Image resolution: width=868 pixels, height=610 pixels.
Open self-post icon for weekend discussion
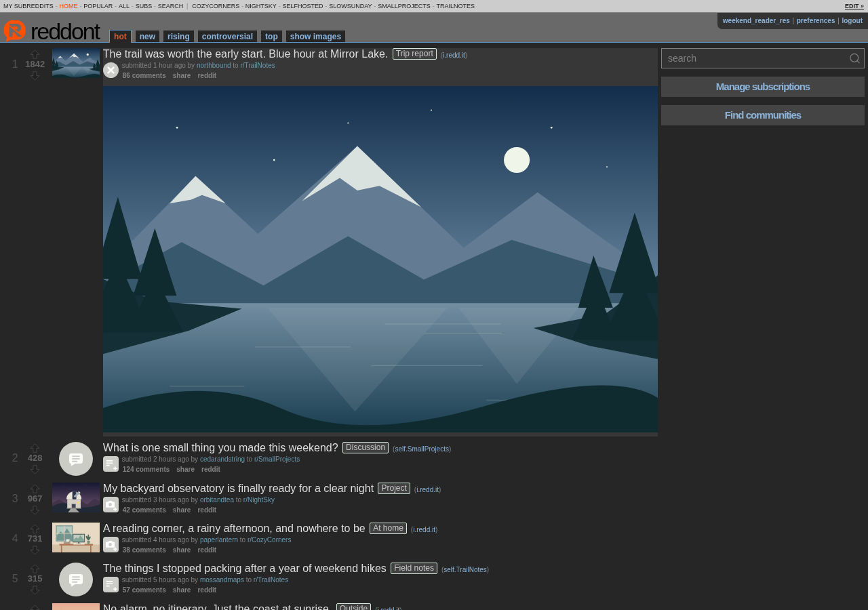coord(76,459)
